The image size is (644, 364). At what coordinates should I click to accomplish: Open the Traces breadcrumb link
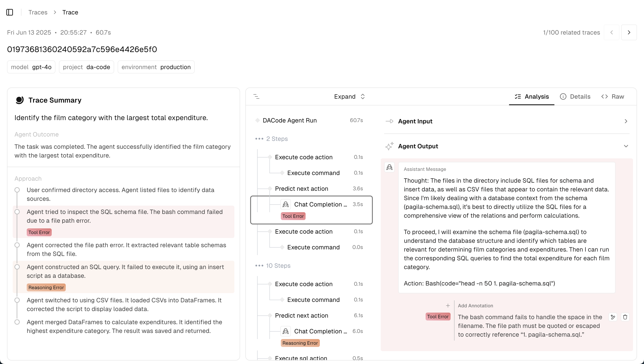[x=38, y=12]
